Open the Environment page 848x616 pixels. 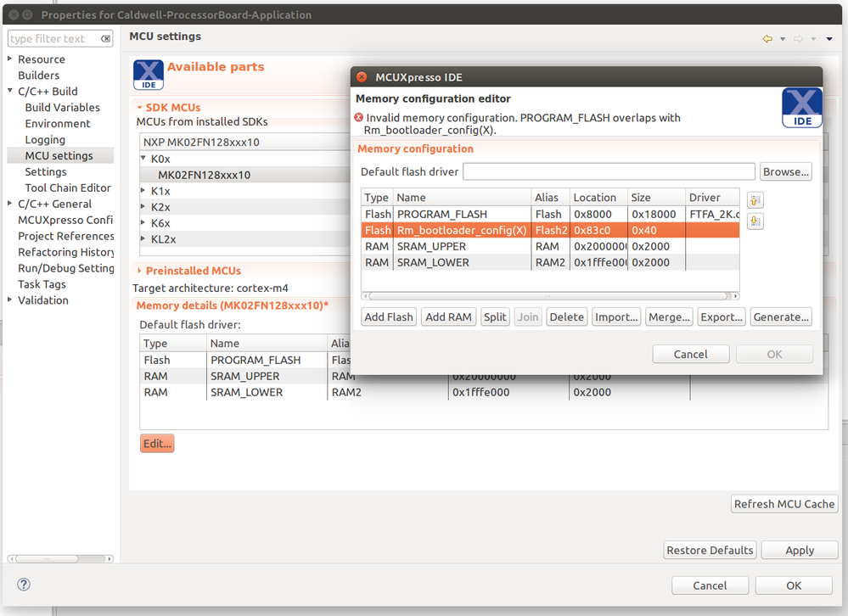[x=58, y=123]
